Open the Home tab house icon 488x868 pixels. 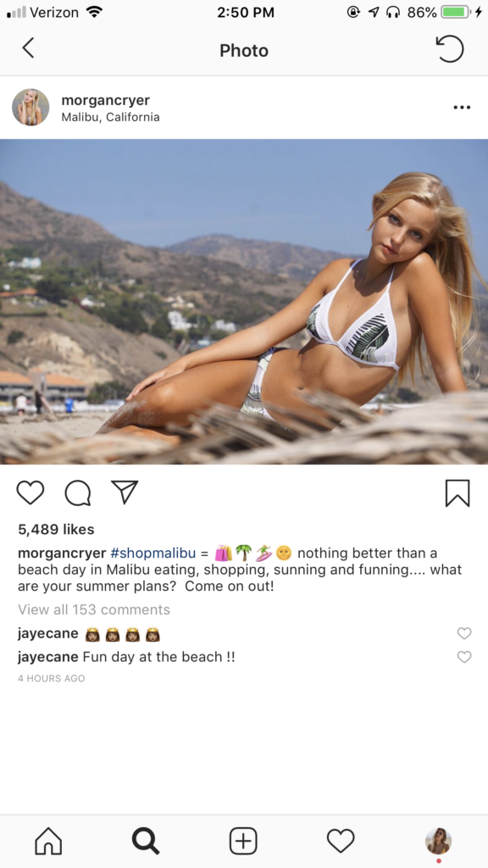click(48, 841)
